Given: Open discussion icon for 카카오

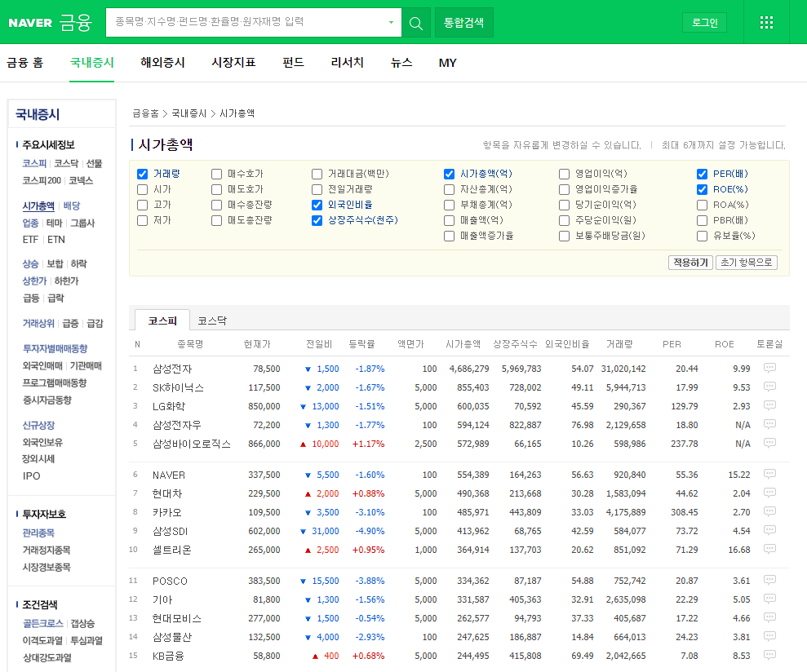Looking at the screenshot, I should [769, 511].
